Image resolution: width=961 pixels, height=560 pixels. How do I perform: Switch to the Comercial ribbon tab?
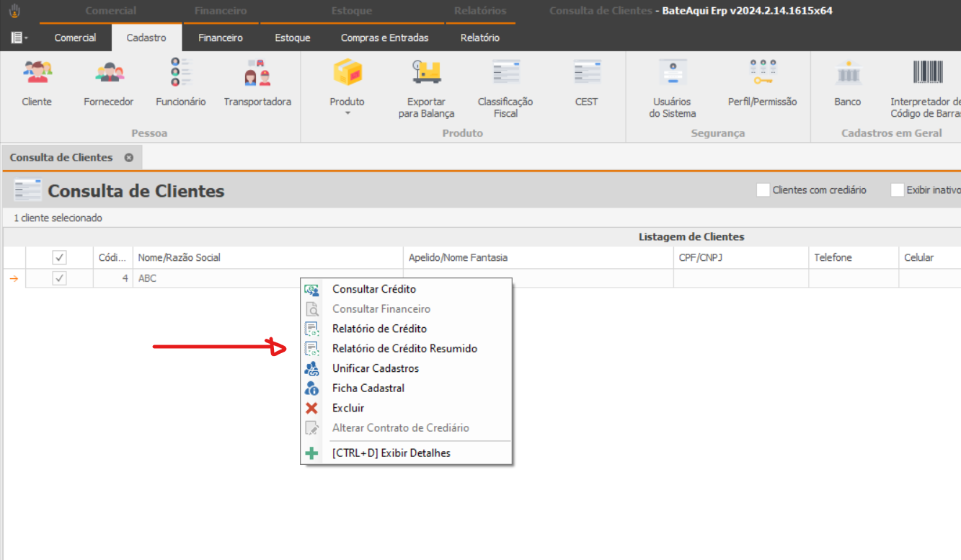[76, 37]
